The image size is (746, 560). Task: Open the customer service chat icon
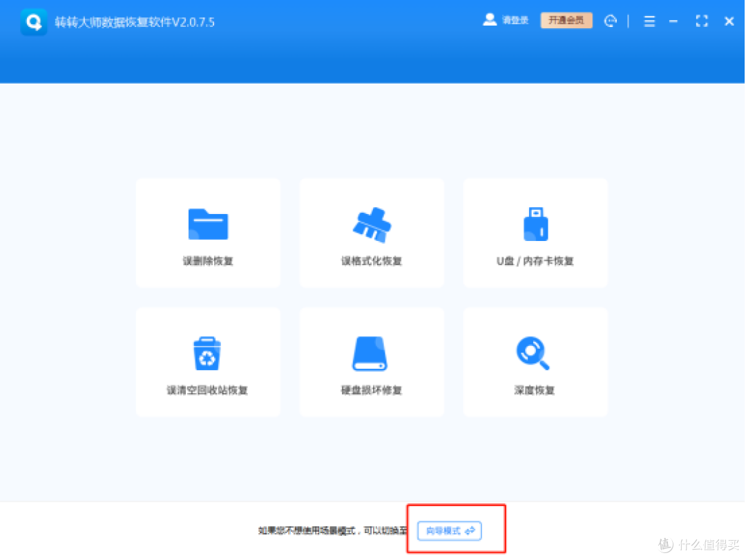pyautogui.click(x=611, y=21)
